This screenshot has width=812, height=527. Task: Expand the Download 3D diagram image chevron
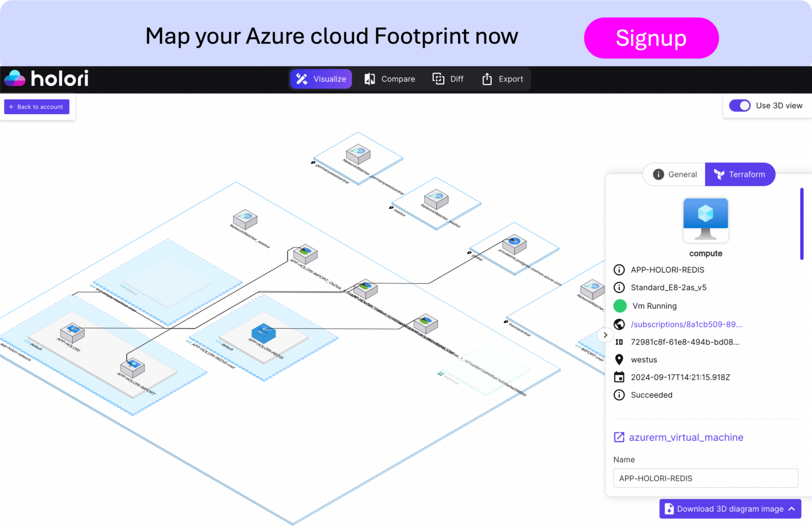pos(791,508)
